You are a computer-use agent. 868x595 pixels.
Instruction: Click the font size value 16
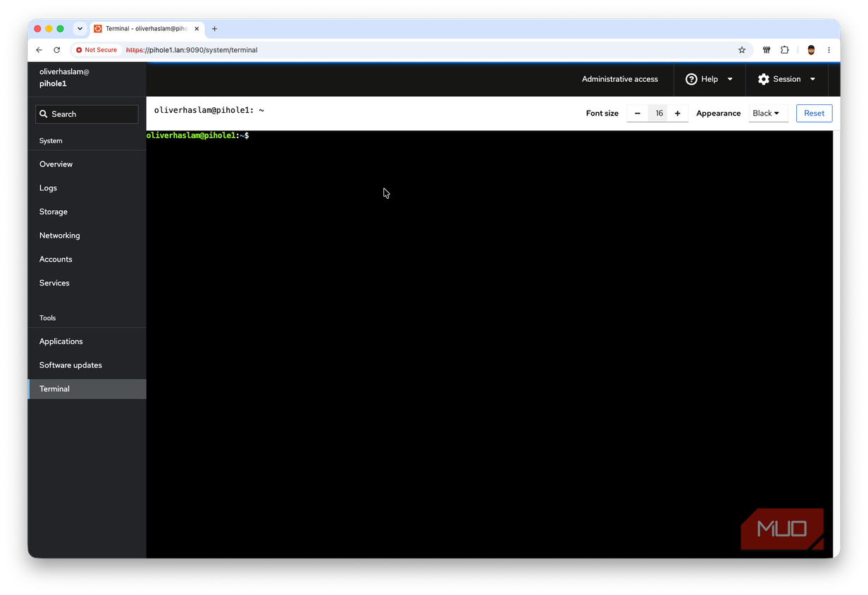pyautogui.click(x=658, y=114)
